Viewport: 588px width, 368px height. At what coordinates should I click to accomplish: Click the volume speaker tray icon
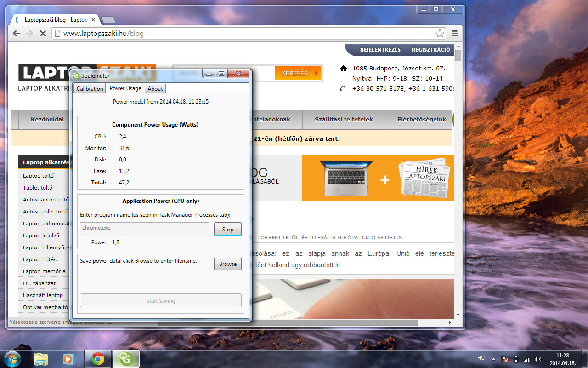(x=537, y=359)
